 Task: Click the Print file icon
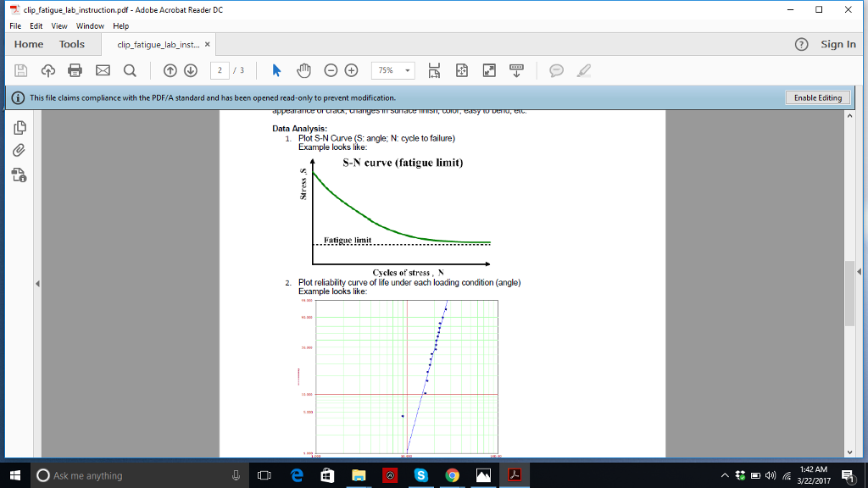point(75,70)
